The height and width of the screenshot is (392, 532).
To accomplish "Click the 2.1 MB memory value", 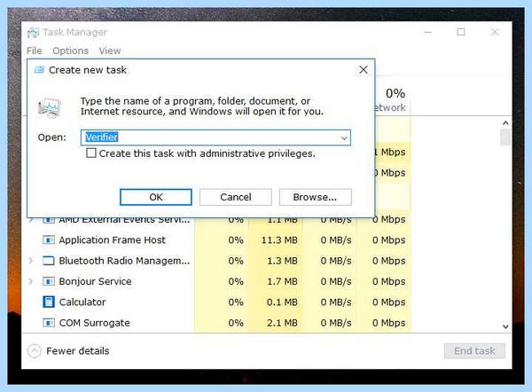I will click(282, 323).
